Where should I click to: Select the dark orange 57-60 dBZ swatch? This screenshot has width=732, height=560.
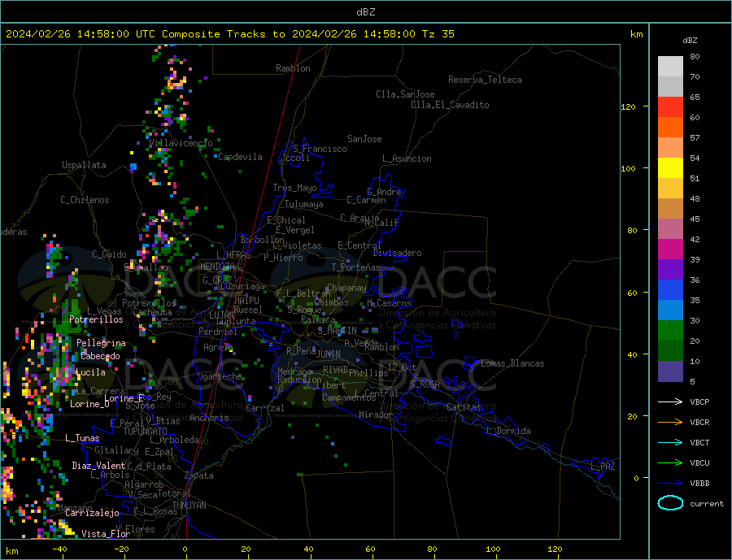670,128
